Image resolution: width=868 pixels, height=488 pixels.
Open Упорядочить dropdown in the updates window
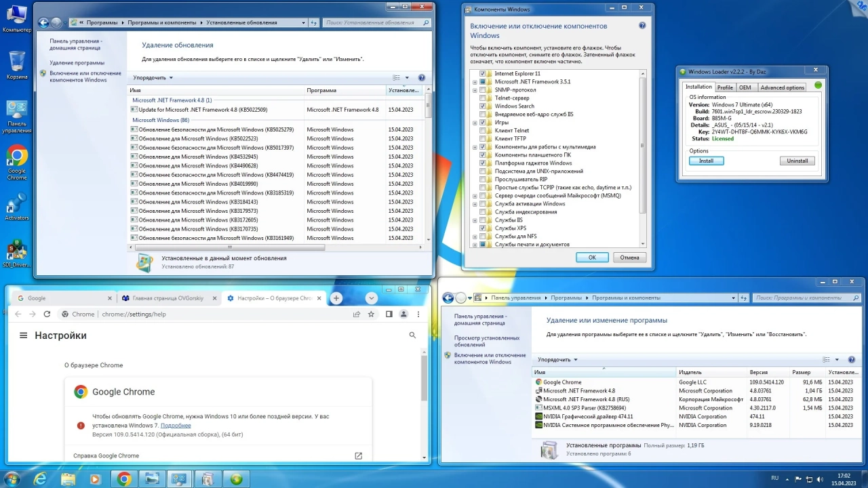[x=153, y=78]
